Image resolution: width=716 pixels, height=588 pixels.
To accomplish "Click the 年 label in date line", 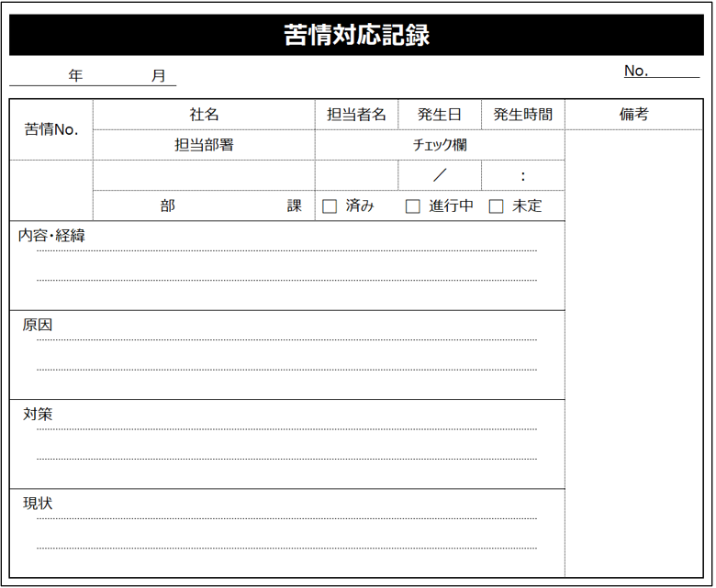I will coord(76,75).
